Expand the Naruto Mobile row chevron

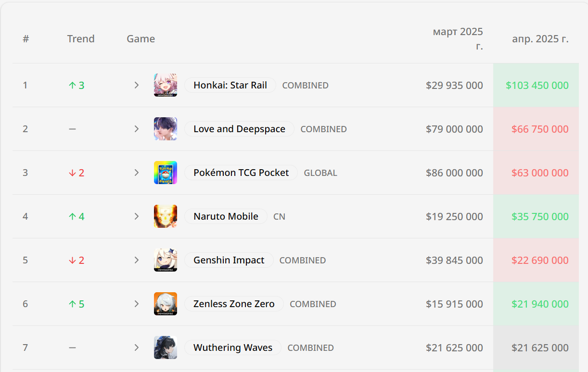(137, 216)
